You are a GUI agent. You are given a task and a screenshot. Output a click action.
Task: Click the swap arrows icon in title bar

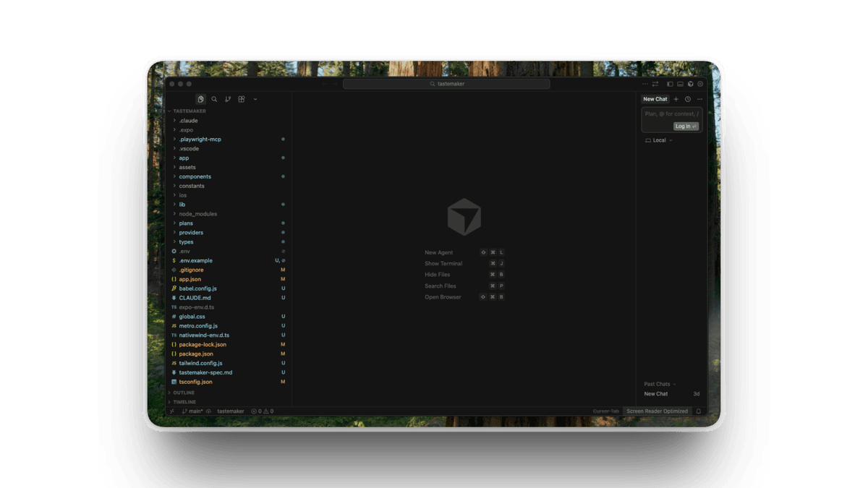tap(655, 84)
